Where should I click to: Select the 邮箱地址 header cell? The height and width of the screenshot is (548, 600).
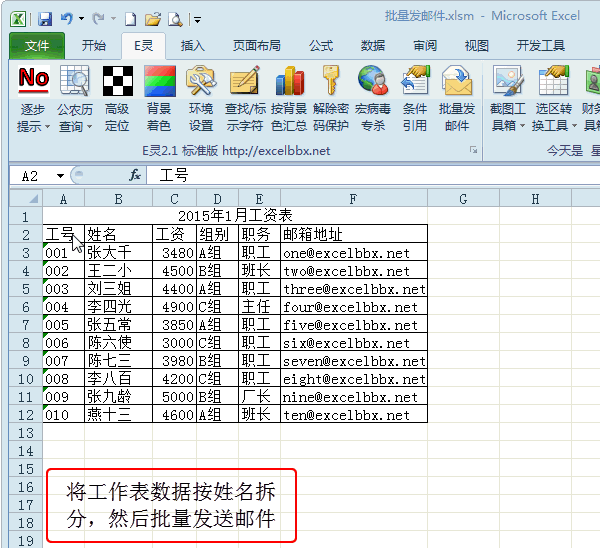pos(354,234)
